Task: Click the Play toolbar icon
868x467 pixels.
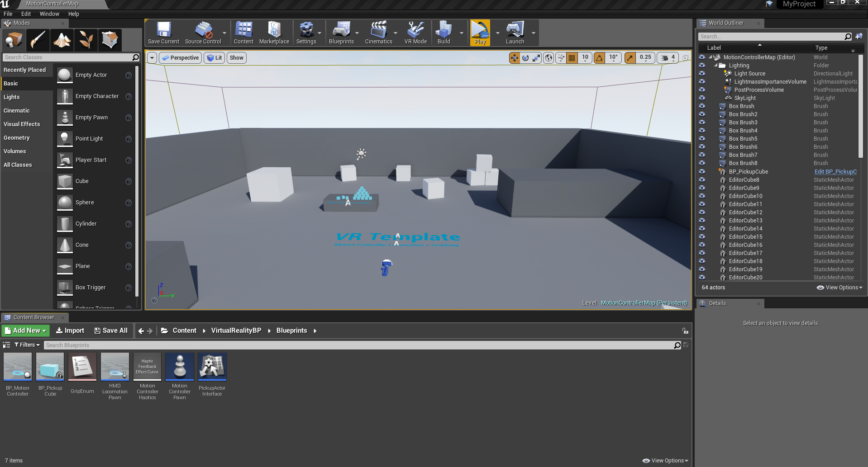Action: tap(480, 33)
